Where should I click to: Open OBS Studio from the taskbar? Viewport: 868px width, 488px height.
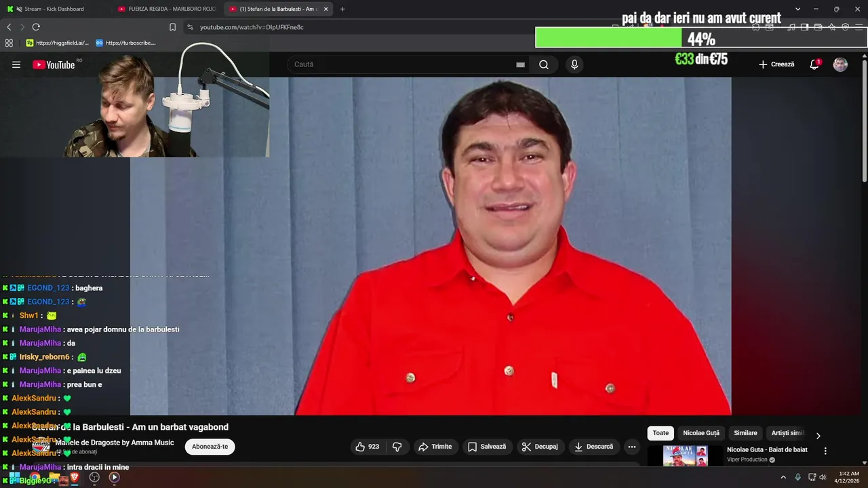(x=94, y=477)
